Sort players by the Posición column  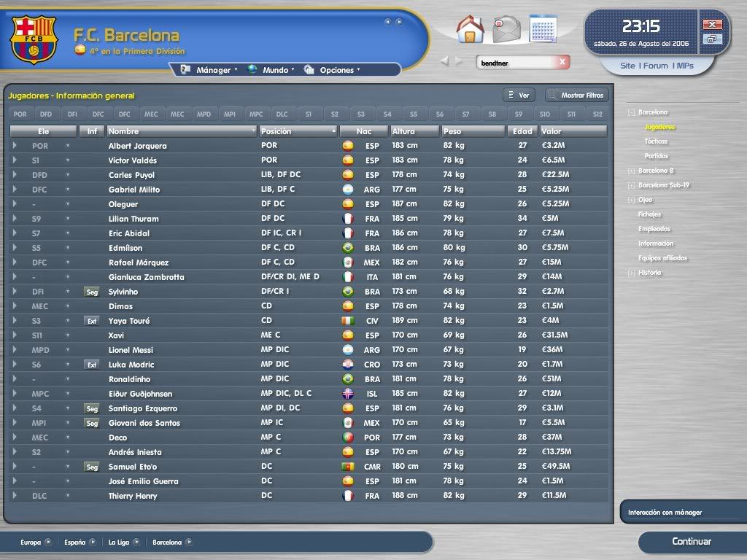click(x=298, y=131)
